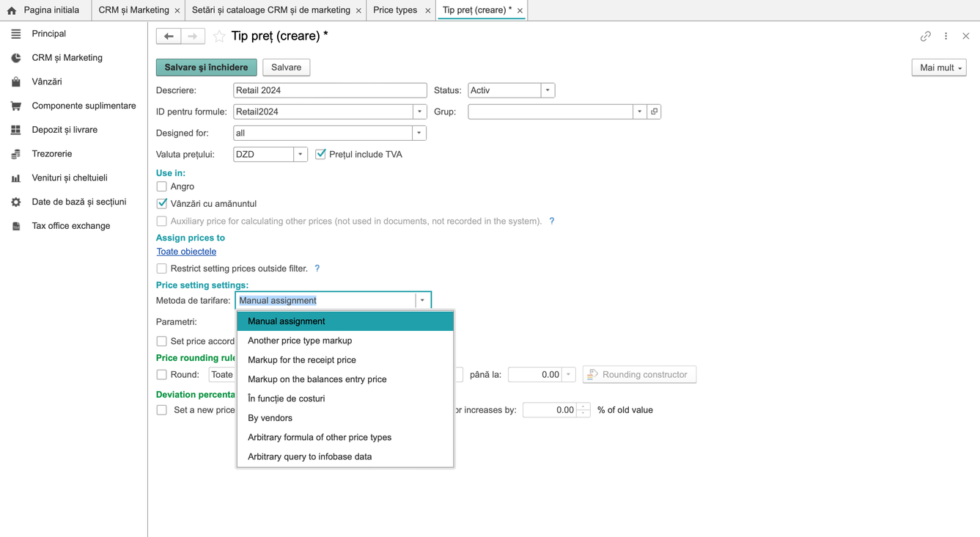Screen dimensions: 980x537
Task: Click the CRM și Marketing pie chart icon
Action: 16,58
